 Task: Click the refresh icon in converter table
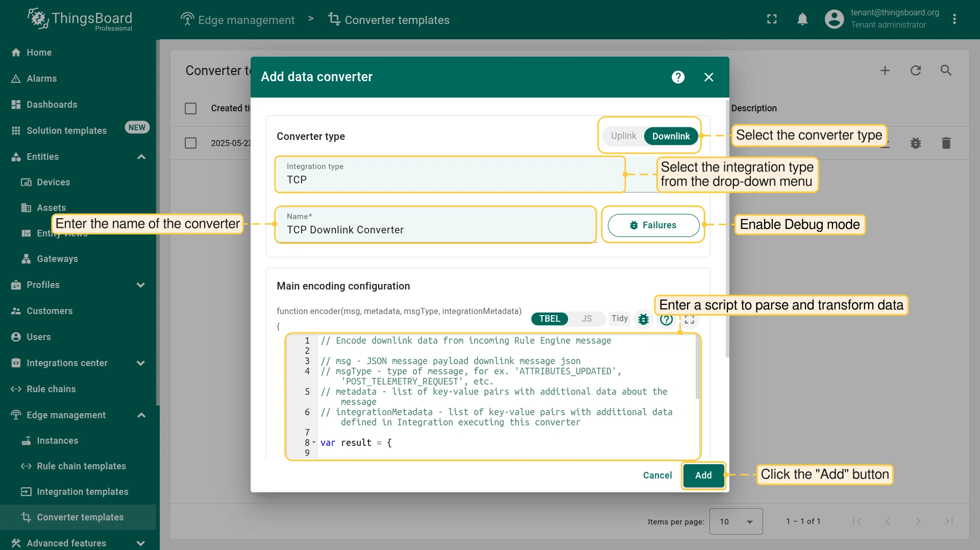pos(916,70)
